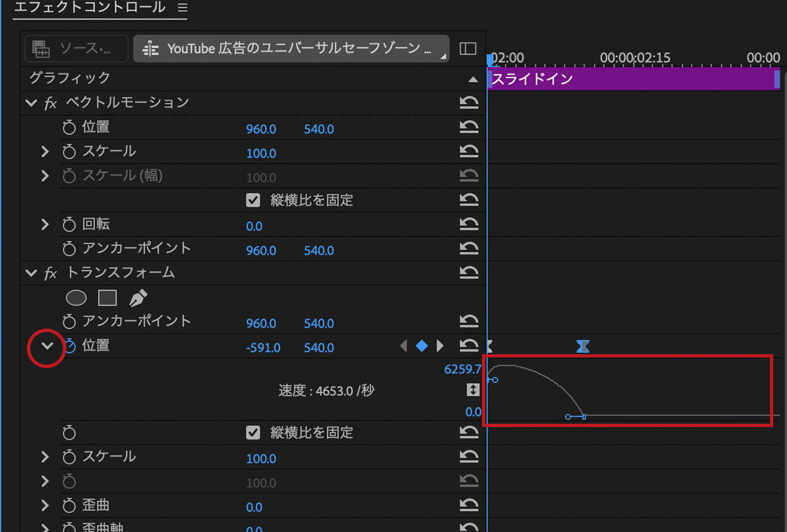Go to previous keyframe for Transform position
Screen dimensions: 787x532
[x=403, y=346]
